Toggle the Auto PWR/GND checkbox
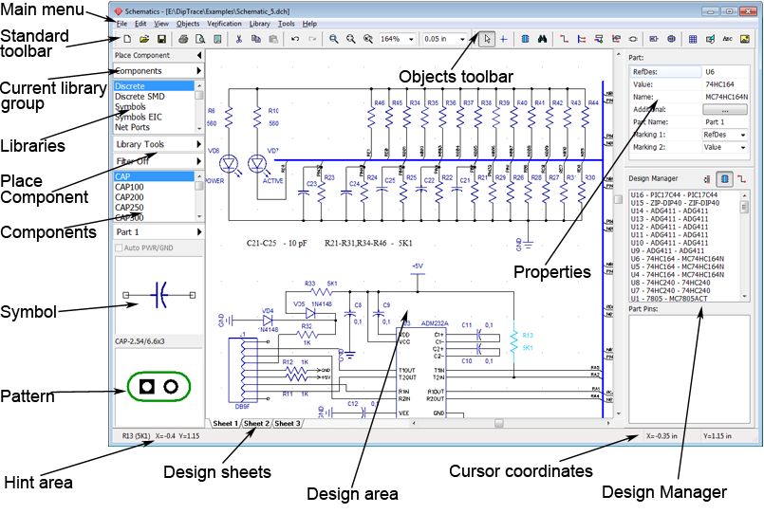The image size is (764, 532). coord(119,248)
